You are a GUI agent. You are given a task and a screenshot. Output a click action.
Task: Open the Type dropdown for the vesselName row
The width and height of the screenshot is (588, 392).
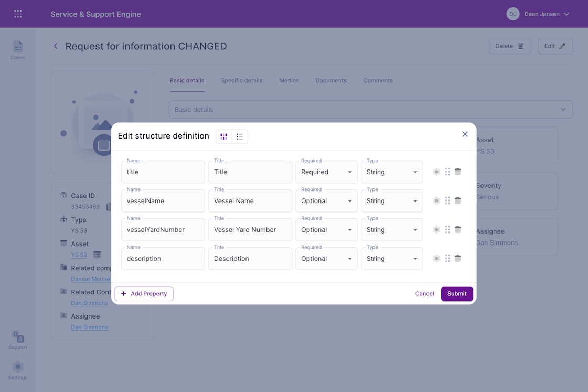[x=392, y=200]
